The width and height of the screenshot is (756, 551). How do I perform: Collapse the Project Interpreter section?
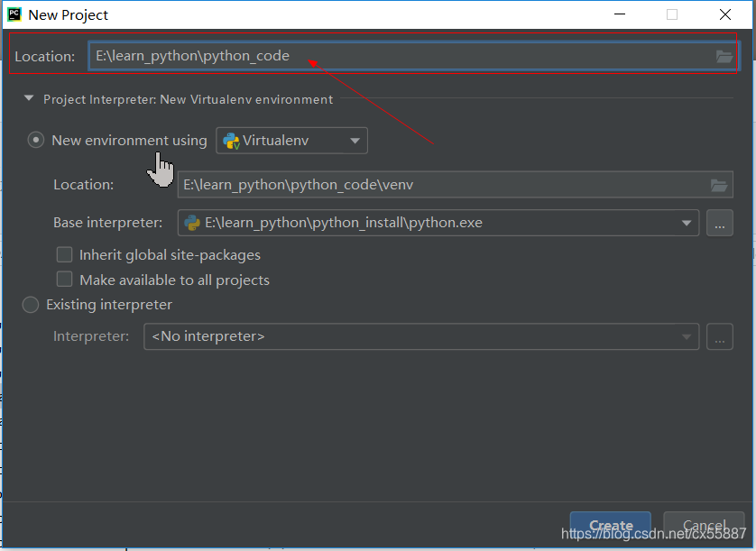pyautogui.click(x=29, y=99)
